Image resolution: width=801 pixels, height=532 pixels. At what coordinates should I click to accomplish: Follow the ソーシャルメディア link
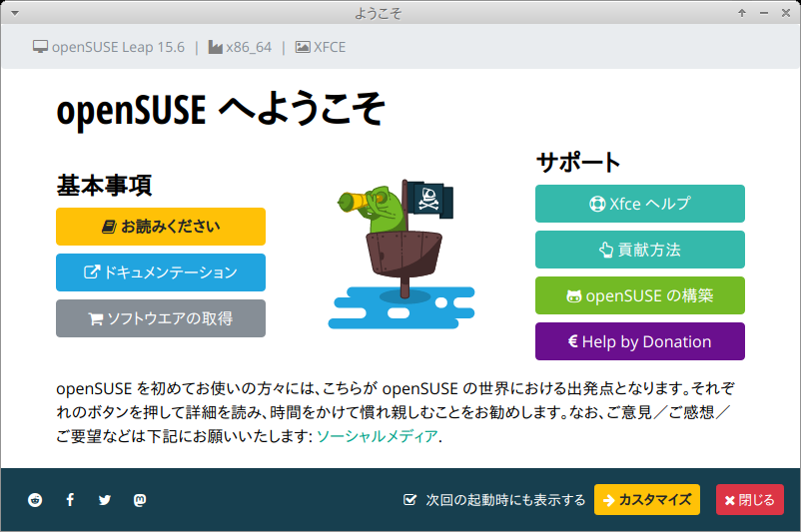(377, 436)
